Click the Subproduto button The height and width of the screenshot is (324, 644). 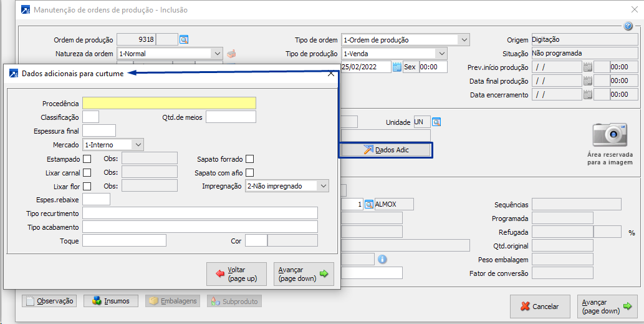(234, 302)
